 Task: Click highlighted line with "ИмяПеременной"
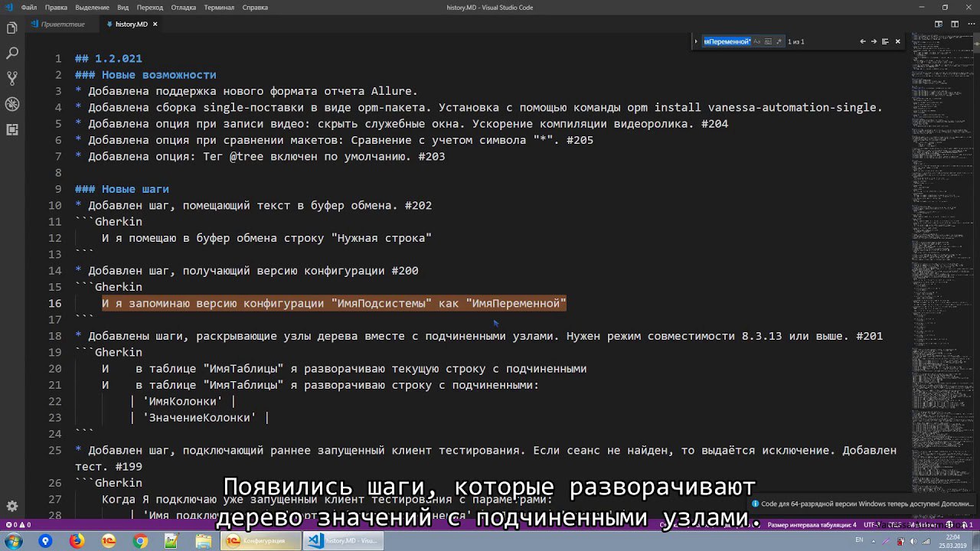pos(334,304)
